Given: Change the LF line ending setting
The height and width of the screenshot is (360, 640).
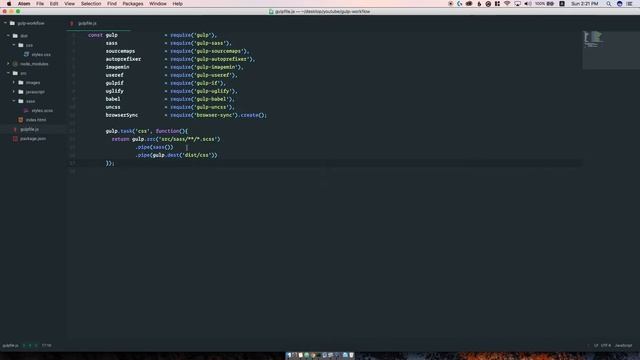Looking at the screenshot, I should [x=596, y=345].
